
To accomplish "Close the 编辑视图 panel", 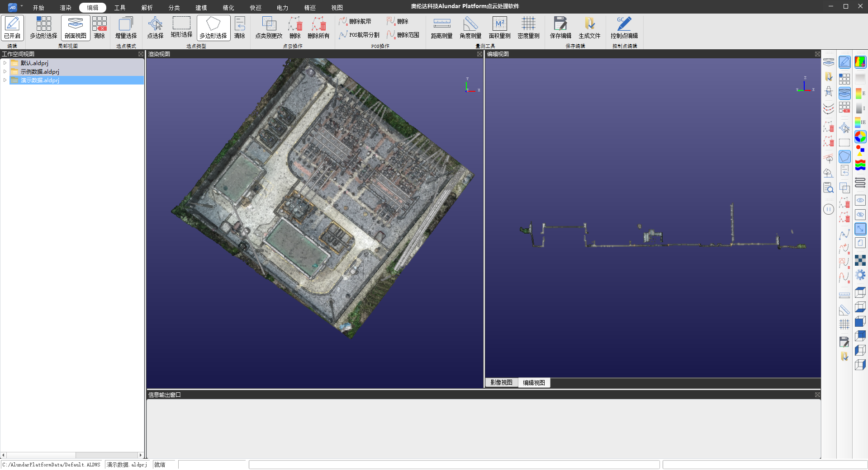I will tap(817, 54).
